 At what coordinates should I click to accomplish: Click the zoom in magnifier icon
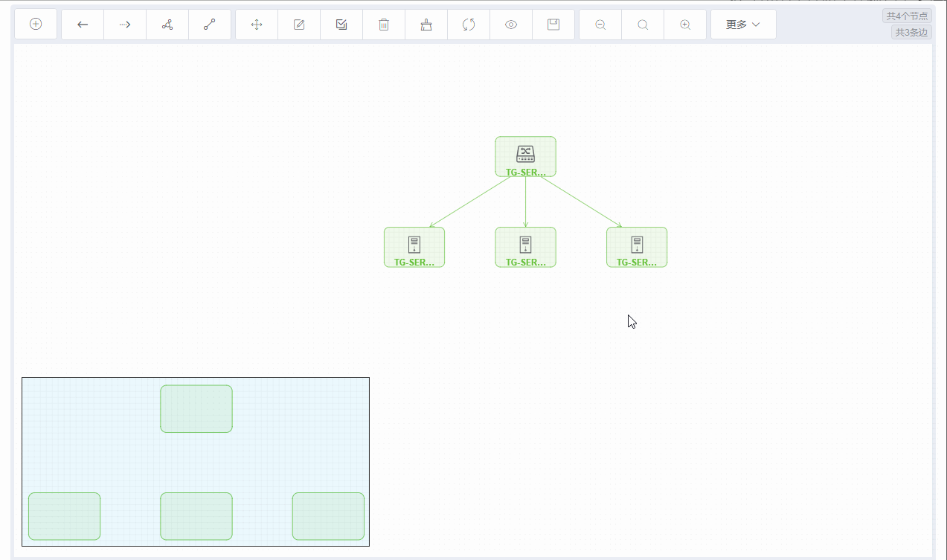[685, 25]
